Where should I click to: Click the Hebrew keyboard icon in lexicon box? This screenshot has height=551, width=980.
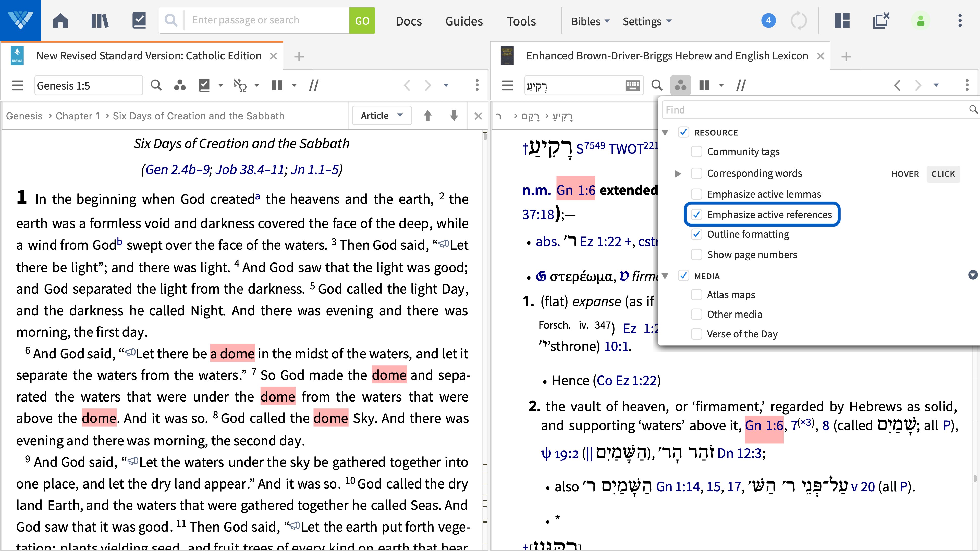point(632,85)
